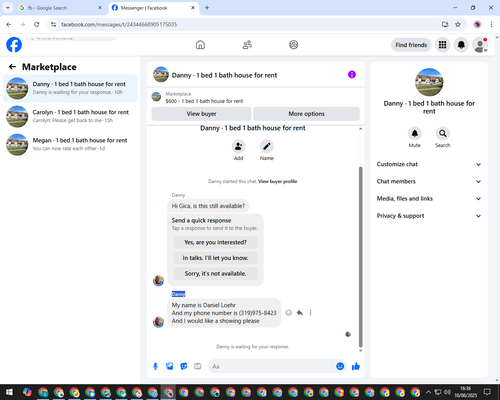Click the View buyer button

[x=201, y=114]
